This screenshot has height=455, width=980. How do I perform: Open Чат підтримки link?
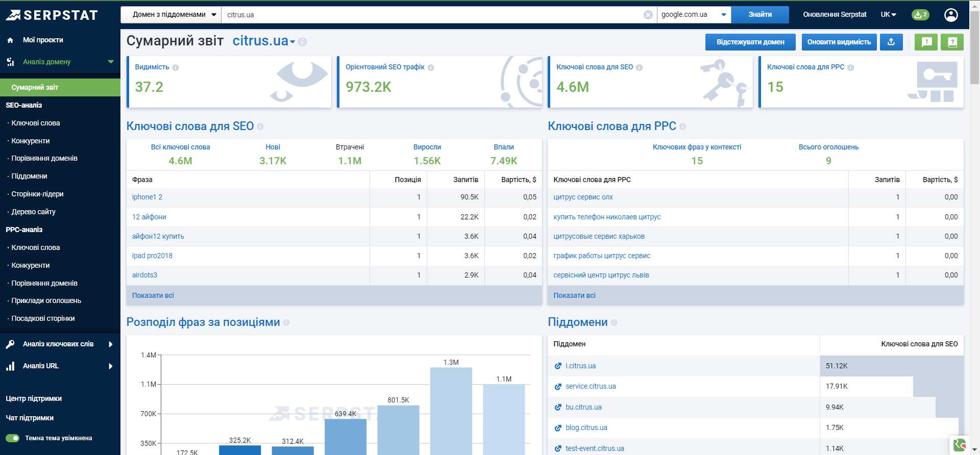point(30,418)
